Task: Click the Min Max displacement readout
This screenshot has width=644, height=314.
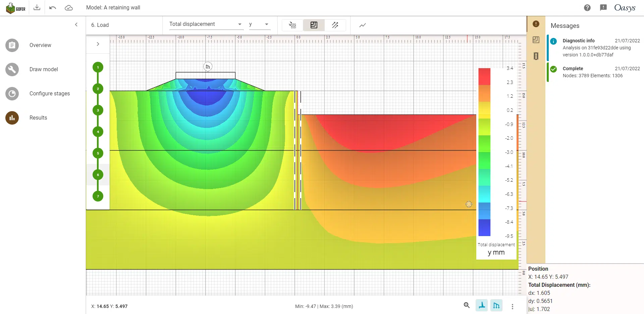Action: [x=324, y=306]
